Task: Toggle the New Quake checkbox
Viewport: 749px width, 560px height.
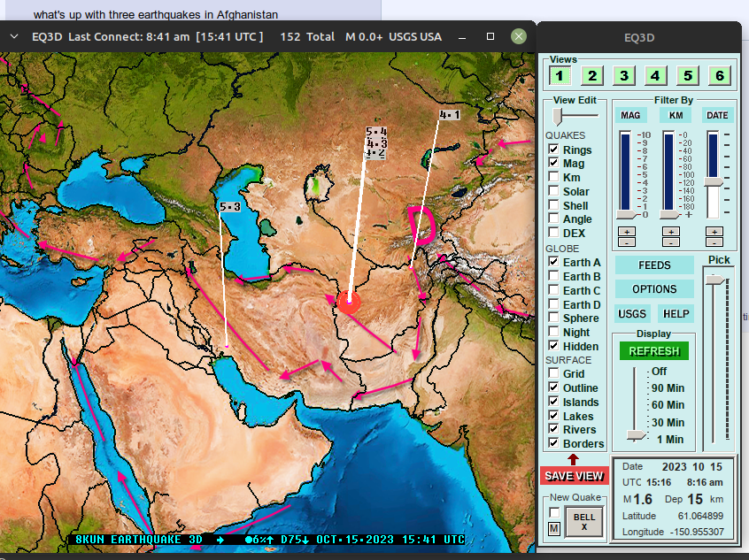Action: 554,513
